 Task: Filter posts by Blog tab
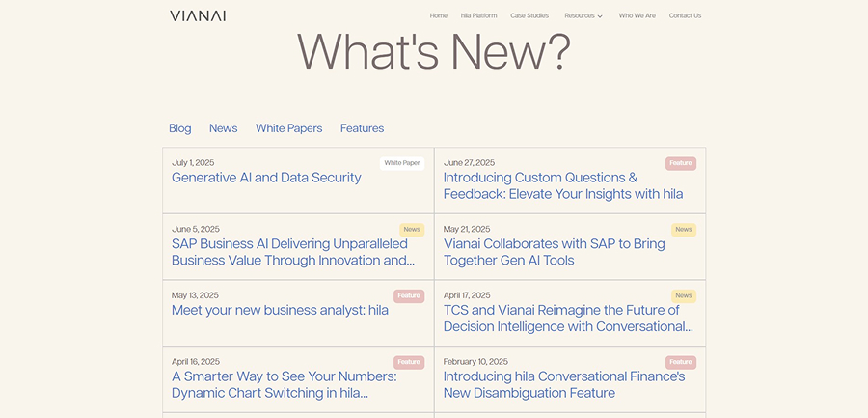coord(180,128)
